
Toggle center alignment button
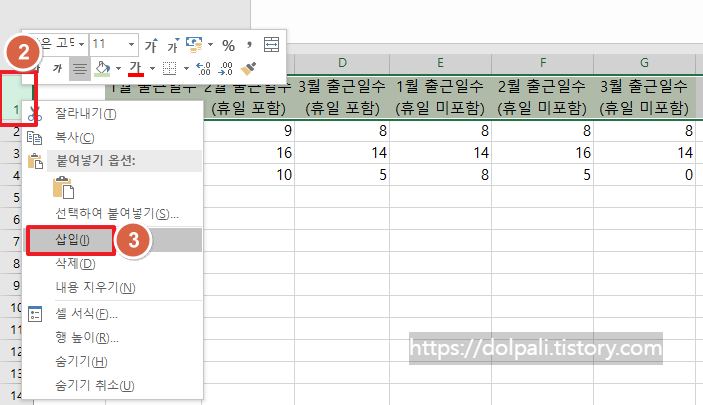point(80,69)
